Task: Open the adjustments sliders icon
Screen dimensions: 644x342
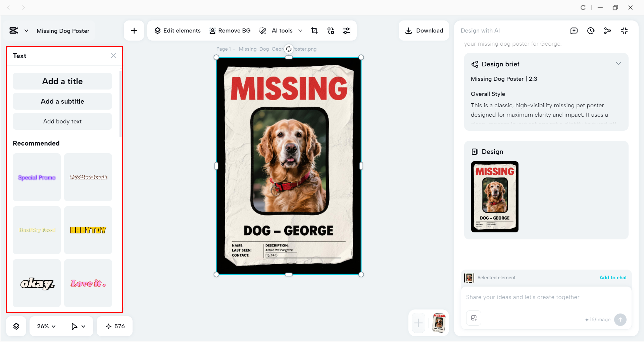Action: (x=346, y=31)
